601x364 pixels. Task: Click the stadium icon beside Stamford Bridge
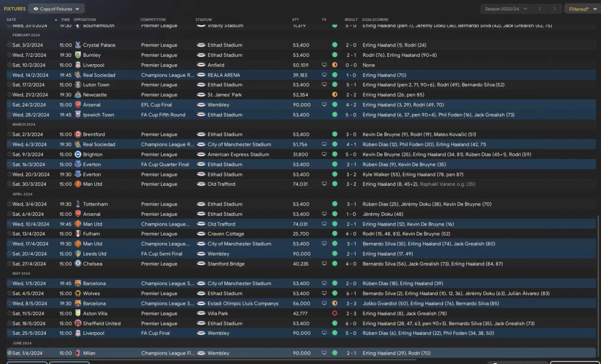(201, 264)
